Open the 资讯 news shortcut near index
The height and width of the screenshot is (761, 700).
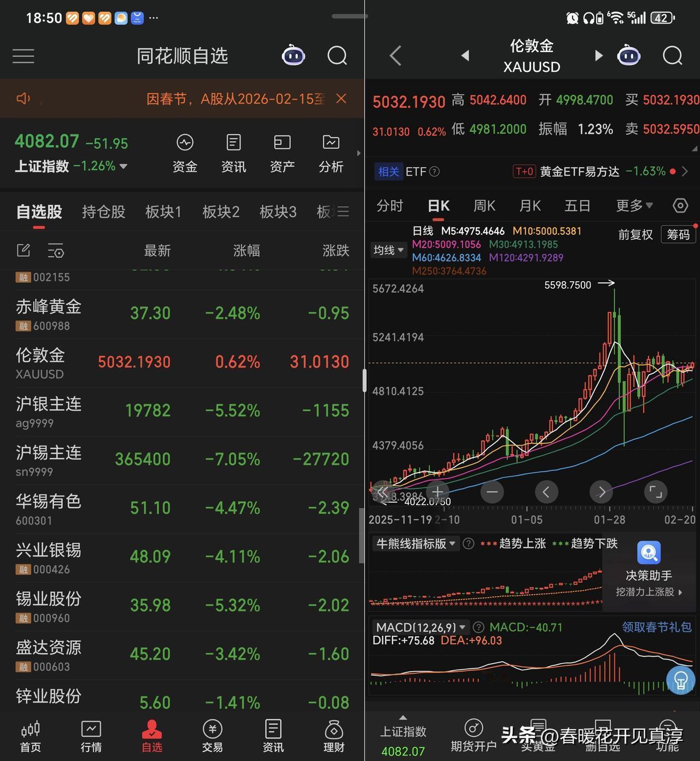[234, 154]
